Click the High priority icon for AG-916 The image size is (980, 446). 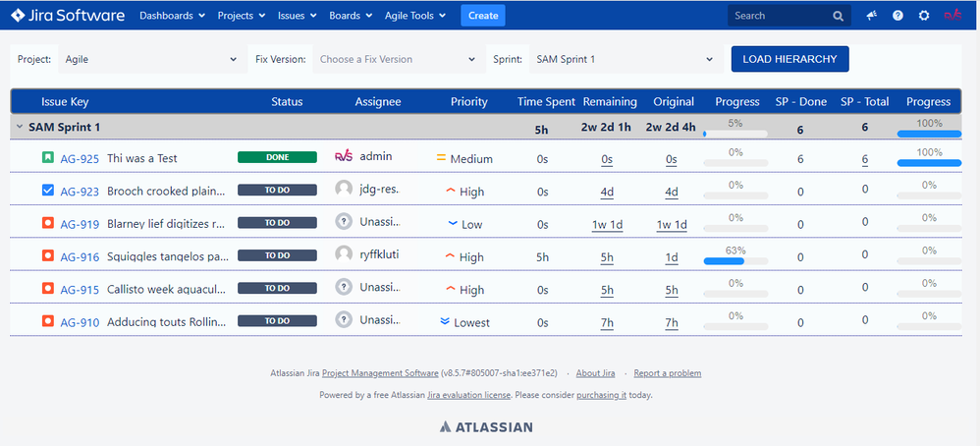pos(451,255)
